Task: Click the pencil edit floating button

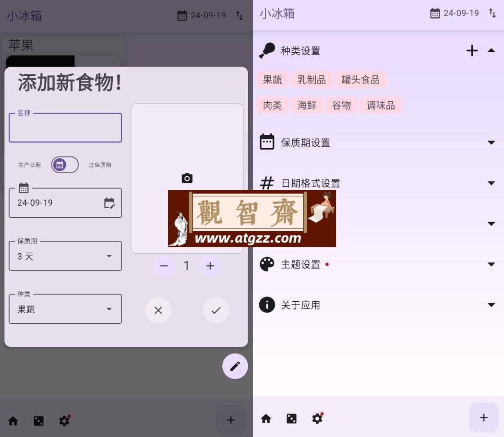Action: coord(235,366)
